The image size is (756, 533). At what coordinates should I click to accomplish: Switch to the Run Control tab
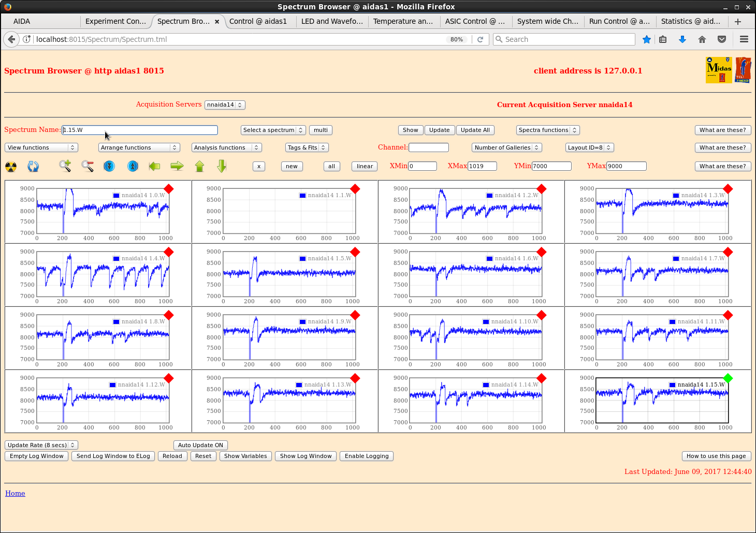point(619,21)
